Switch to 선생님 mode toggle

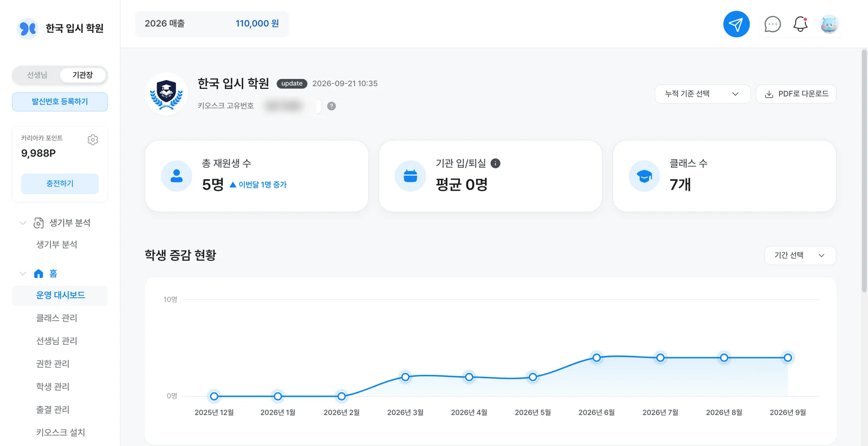(x=37, y=75)
